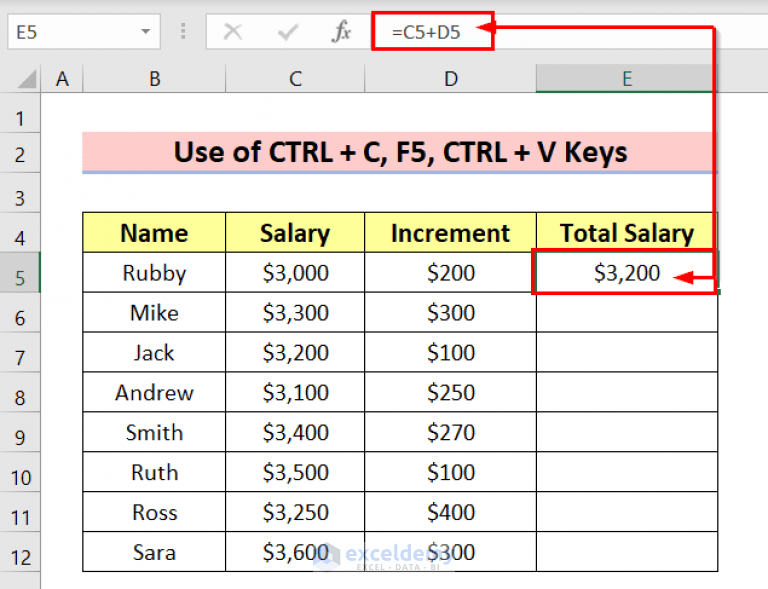Select Sara's salary cell $3,600
The height and width of the screenshot is (589, 768).
[295, 552]
